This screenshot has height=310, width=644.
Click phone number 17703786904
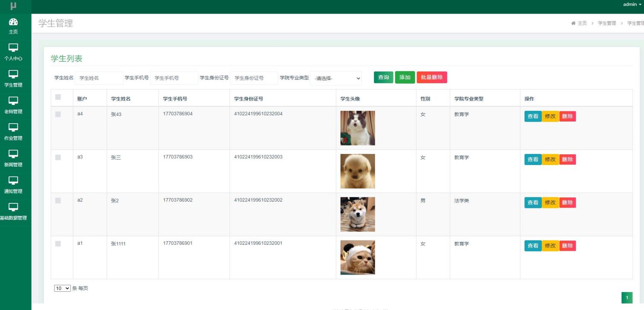click(x=178, y=114)
